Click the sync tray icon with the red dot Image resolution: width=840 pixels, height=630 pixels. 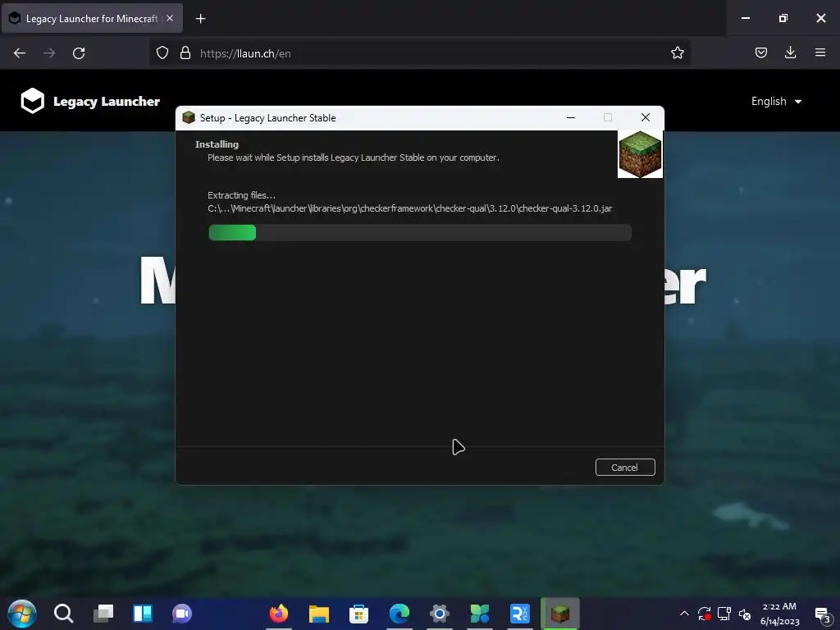[x=704, y=614]
